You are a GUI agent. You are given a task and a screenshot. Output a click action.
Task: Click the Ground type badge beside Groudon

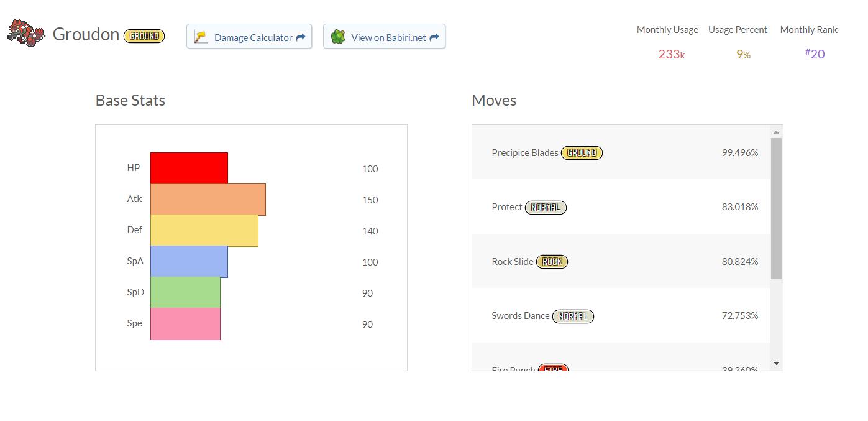144,36
